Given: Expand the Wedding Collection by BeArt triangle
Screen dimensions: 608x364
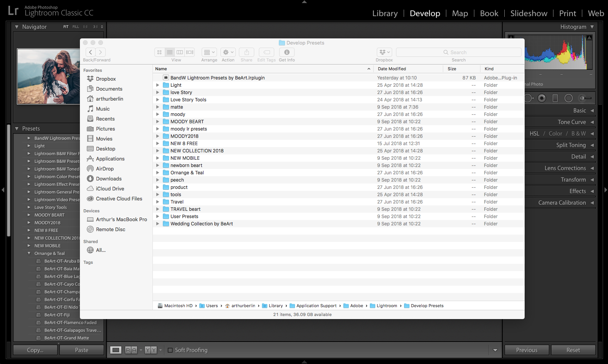Looking at the screenshot, I should point(157,224).
